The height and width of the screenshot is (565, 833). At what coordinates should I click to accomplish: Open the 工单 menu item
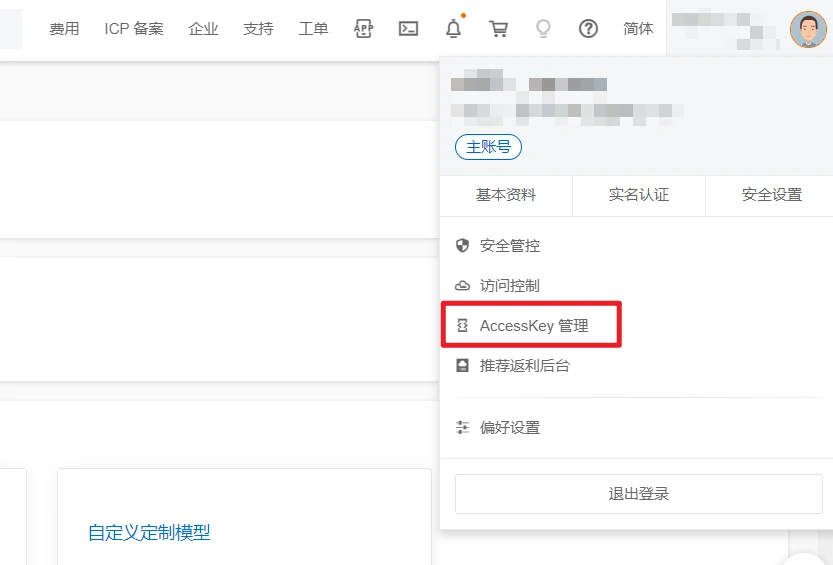coord(313,29)
